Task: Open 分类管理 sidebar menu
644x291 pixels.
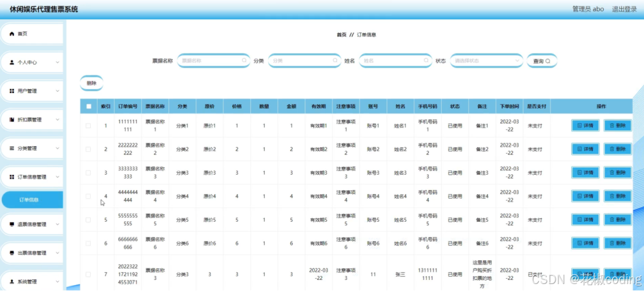Action: [33, 148]
